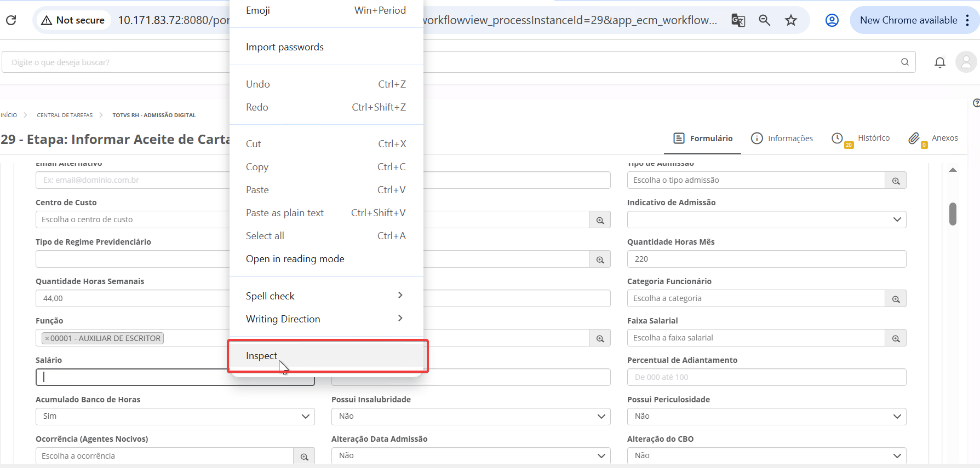
Task: Choose Copy from the context menu
Action: click(x=326, y=167)
